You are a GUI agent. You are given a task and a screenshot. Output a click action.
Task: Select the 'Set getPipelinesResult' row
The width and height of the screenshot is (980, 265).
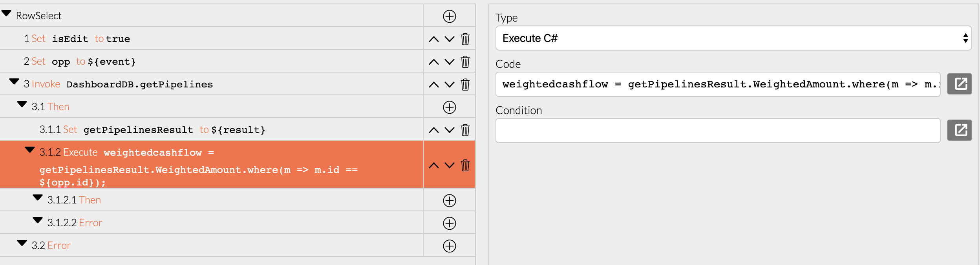(212, 129)
